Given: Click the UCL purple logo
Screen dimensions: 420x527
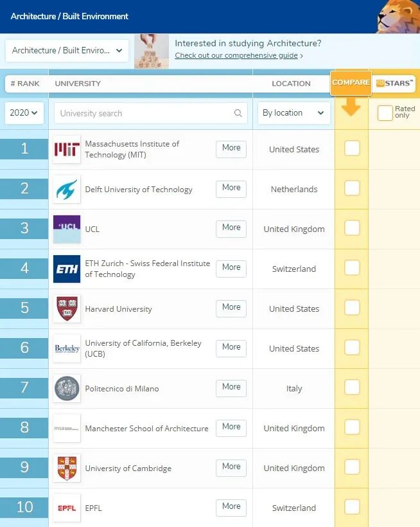Looking at the screenshot, I should [67, 229].
